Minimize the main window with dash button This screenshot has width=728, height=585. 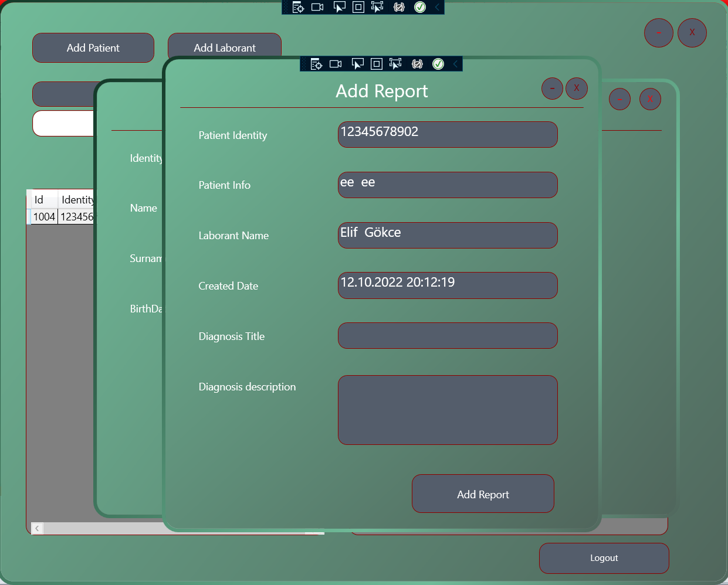(659, 33)
